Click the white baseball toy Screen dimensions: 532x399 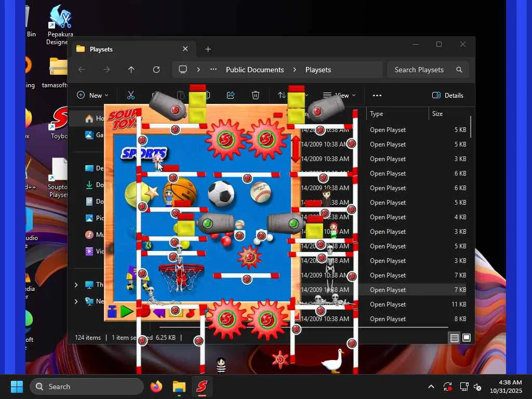(x=261, y=192)
